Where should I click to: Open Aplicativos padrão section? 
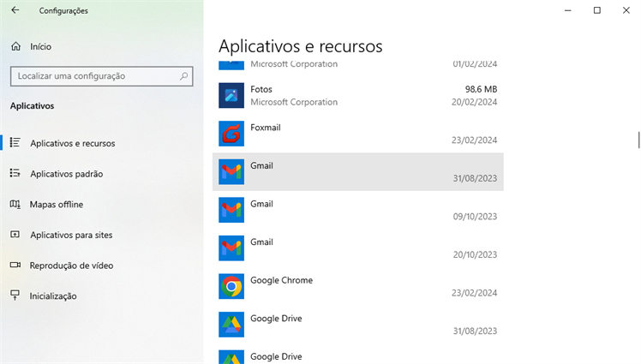pyautogui.click(x=66, y=174)
